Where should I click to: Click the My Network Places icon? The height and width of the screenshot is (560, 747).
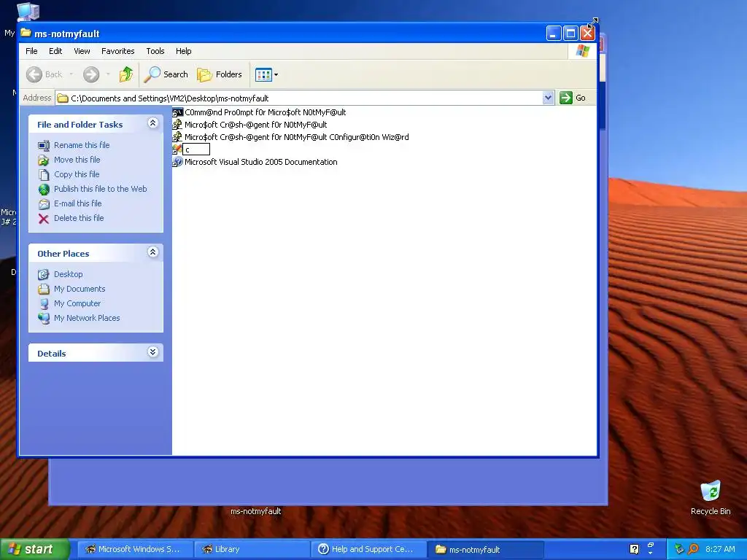coord(44,318)
